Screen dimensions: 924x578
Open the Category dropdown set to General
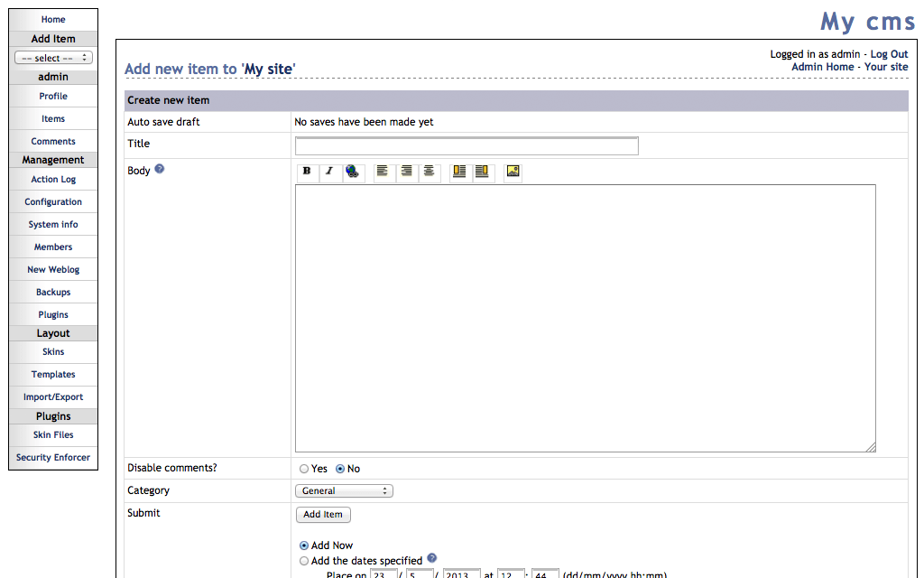click(x=344, y=491)
